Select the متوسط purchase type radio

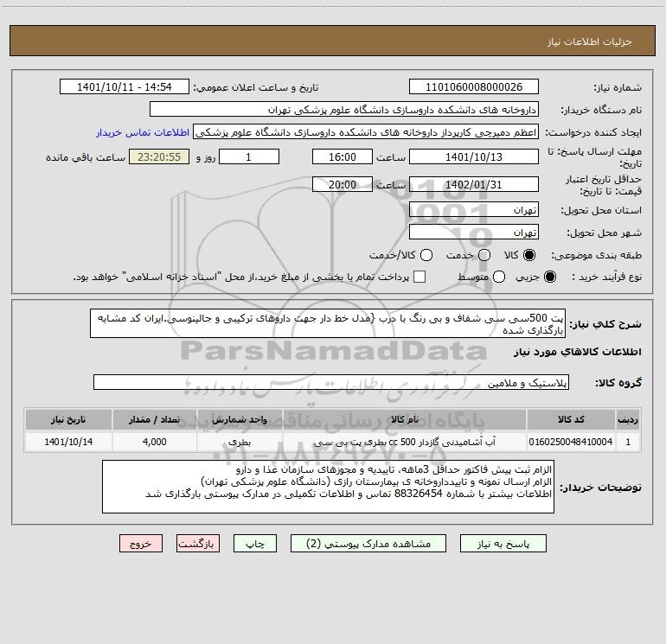(x=499, y=277)
